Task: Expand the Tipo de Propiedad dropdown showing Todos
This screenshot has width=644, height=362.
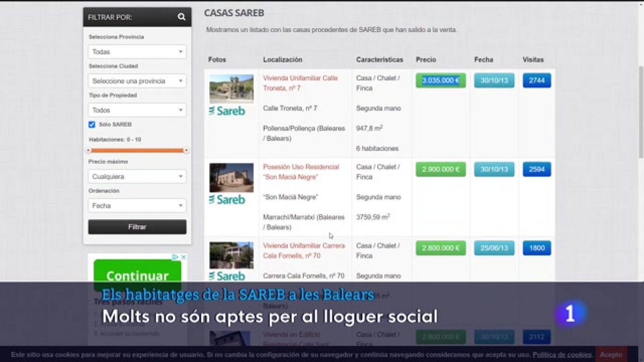Action: click(x=137, y=110)
